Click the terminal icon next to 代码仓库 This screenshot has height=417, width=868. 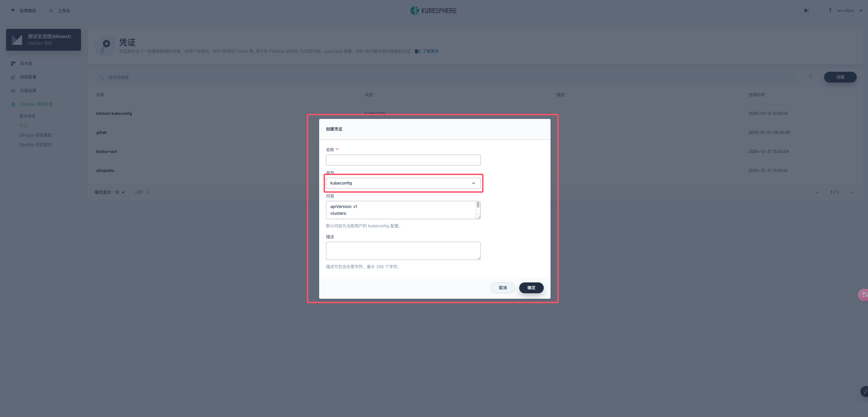click(x=13, y=91)
